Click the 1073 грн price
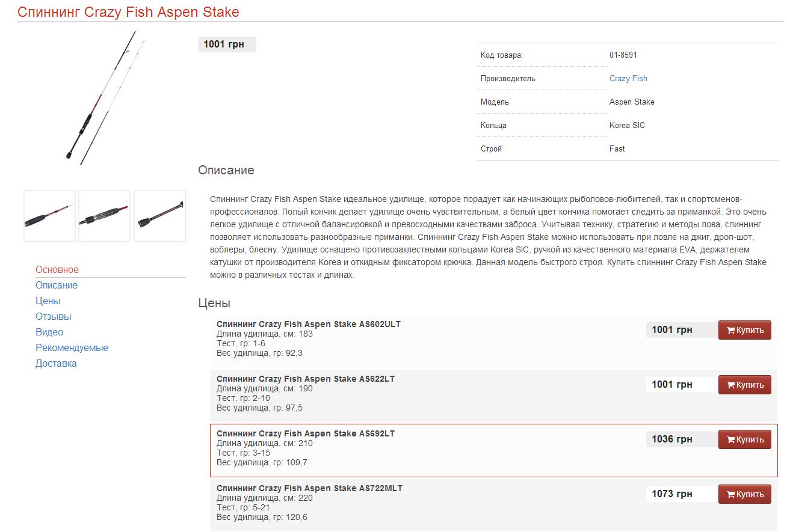The width and height of the screenshot is (787, 532). [x=672, y=494]
